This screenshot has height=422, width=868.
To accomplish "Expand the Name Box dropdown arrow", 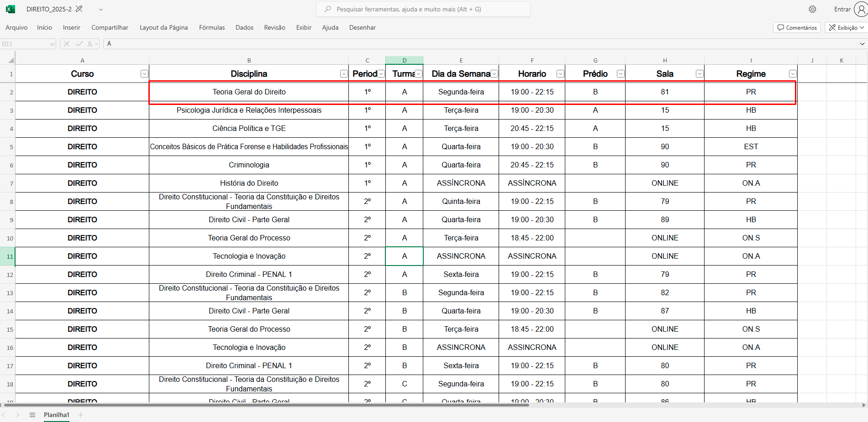I will [52, 44].
